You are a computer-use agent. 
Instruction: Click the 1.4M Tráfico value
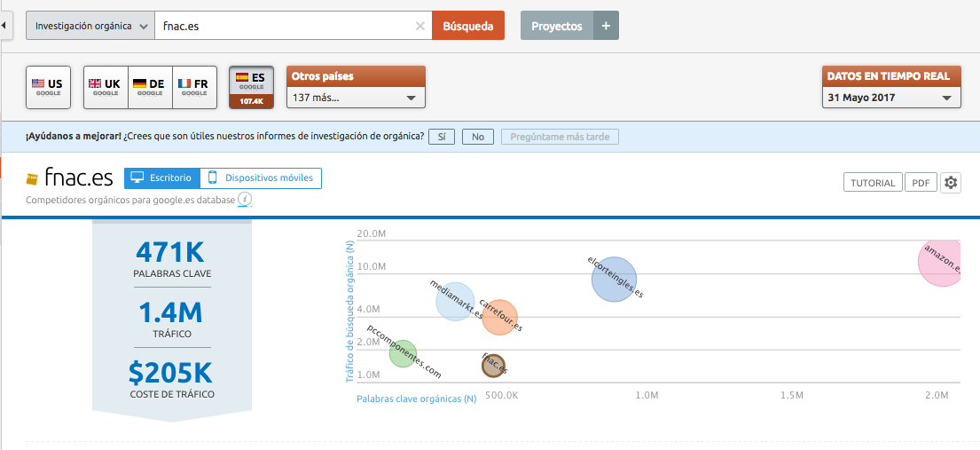click(x=170, y=312)
